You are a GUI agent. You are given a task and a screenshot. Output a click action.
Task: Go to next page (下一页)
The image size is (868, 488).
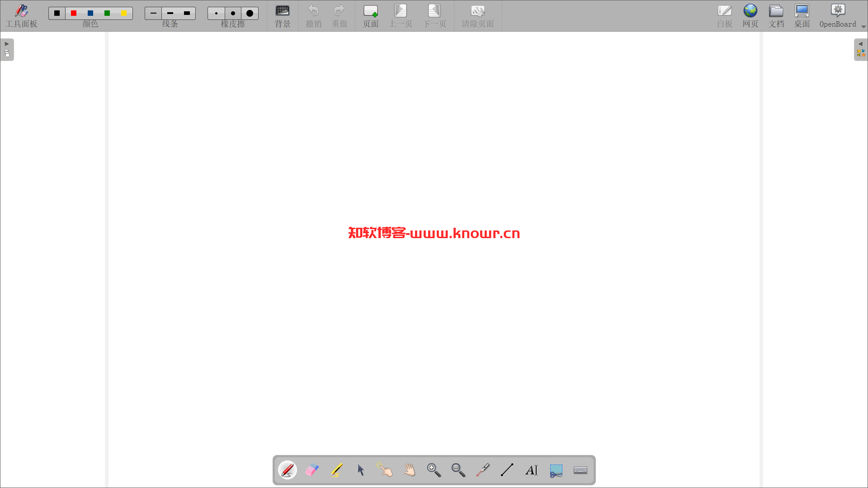click(434, 16)
